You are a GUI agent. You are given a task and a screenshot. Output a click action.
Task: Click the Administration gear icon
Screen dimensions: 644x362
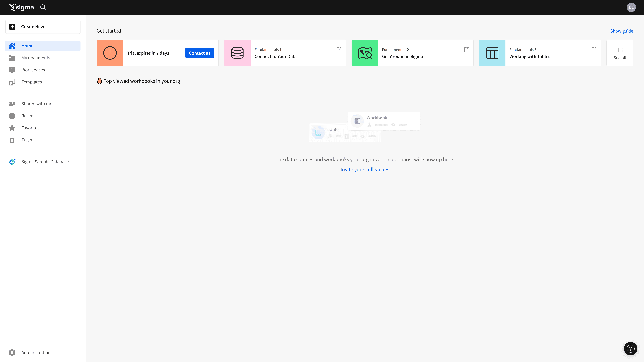(12, 353)
